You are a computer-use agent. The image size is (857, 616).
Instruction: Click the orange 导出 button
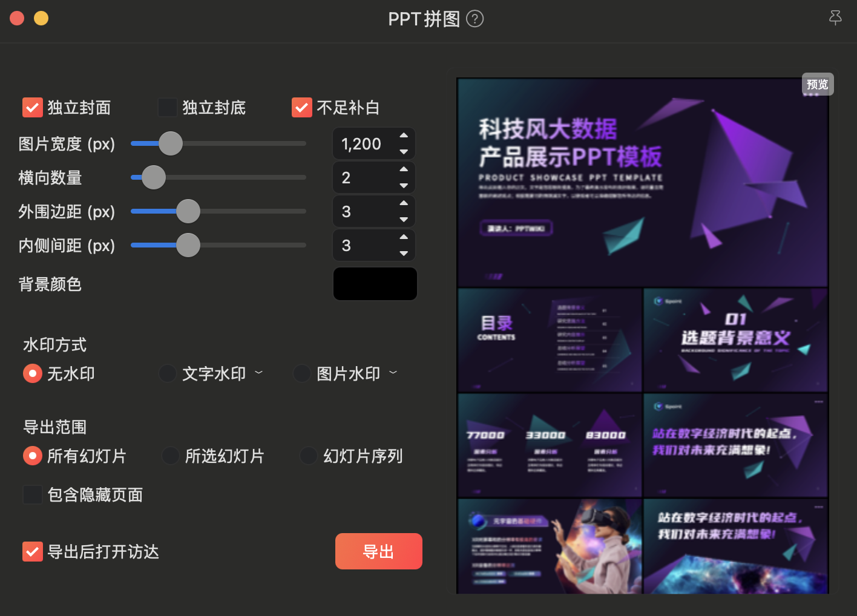[x=379, y=551]
